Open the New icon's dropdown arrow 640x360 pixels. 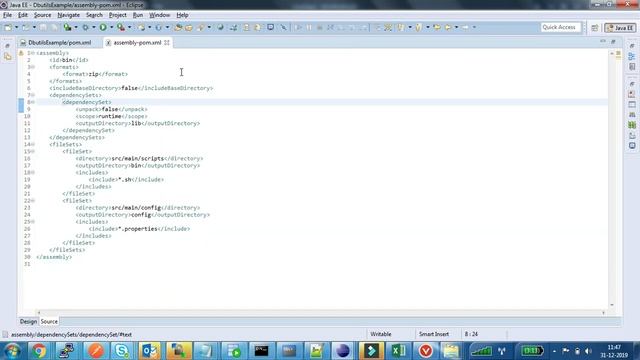[17, 27]
